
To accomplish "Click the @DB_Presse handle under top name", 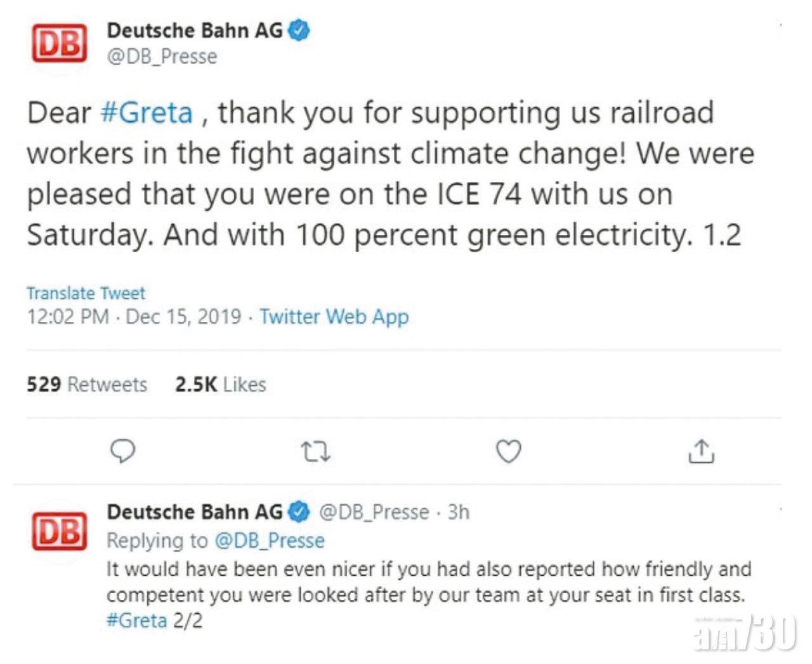I will point(162,56).
